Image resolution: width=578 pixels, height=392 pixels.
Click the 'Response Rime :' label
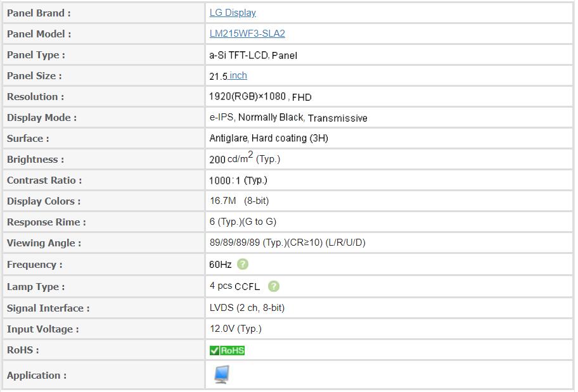(x=46, y=222)
